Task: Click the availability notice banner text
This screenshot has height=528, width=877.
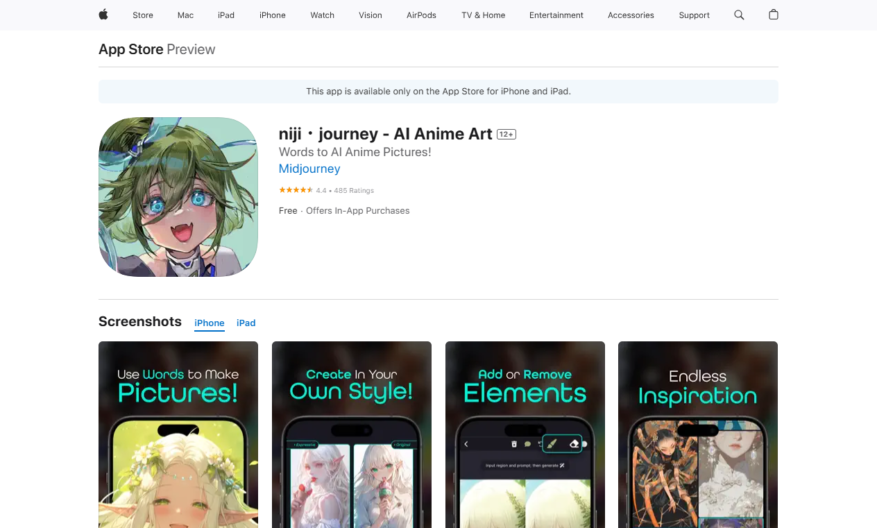Action: tap(438, 91)
